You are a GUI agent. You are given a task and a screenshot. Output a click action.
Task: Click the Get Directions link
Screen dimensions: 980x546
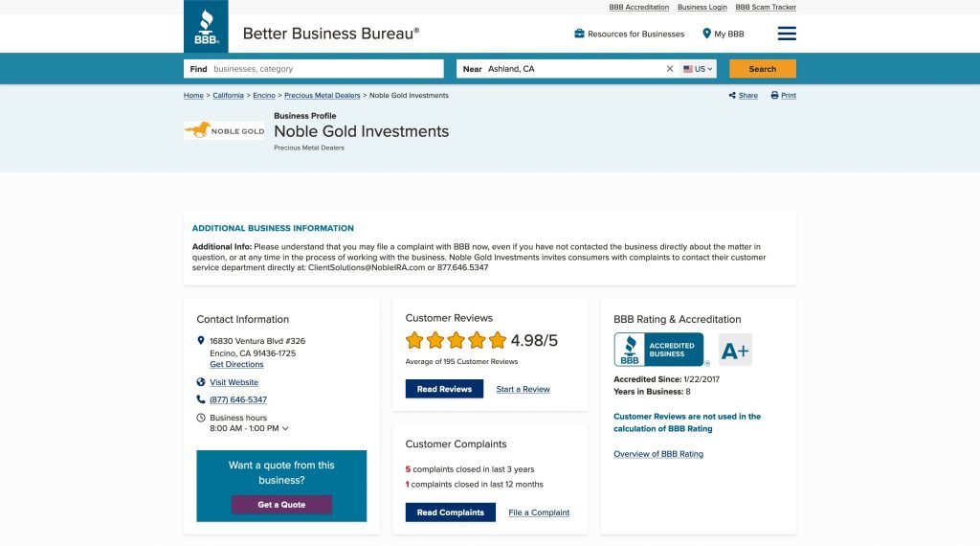tap(236, 365)
